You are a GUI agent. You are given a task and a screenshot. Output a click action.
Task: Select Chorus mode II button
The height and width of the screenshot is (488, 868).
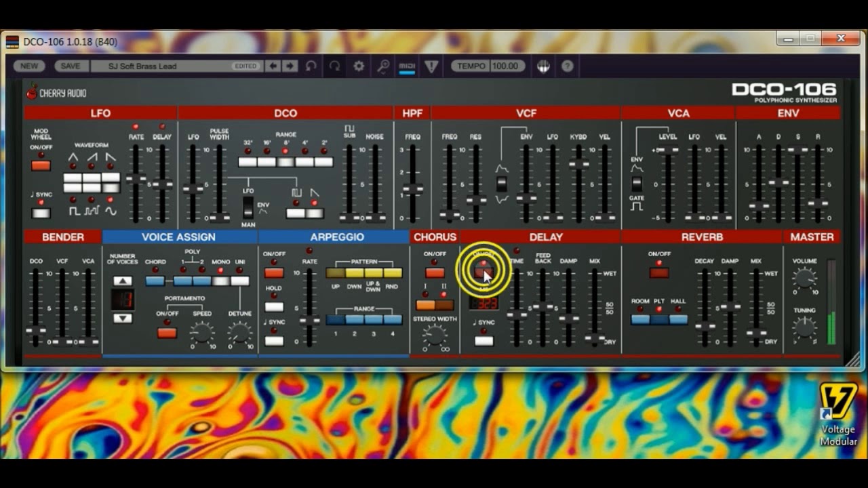444,305
